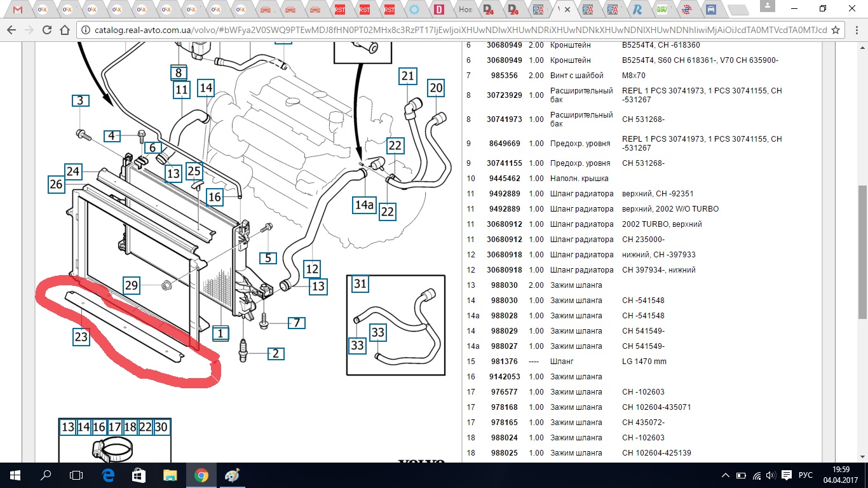Click callout 21 near the hoses
The image size is (868, 488).
tap(407, 76)
